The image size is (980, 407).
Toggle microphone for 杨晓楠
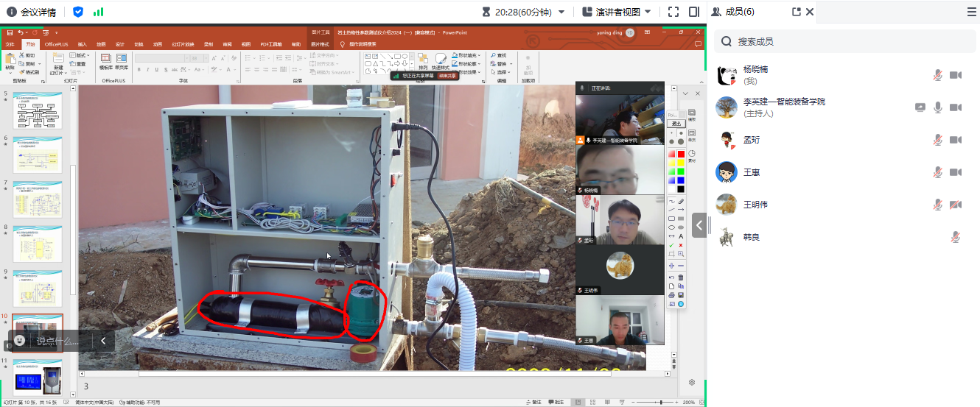[938, 75]
